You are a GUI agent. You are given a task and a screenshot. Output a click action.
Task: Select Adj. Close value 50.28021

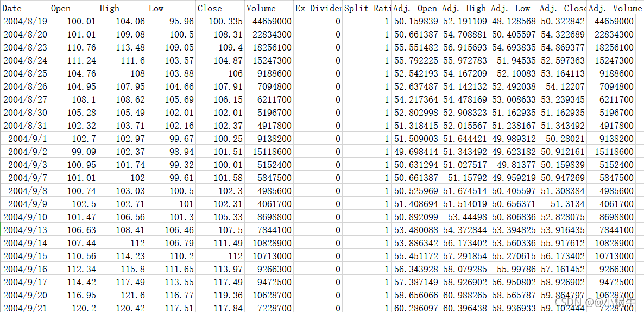pos(563,139)
